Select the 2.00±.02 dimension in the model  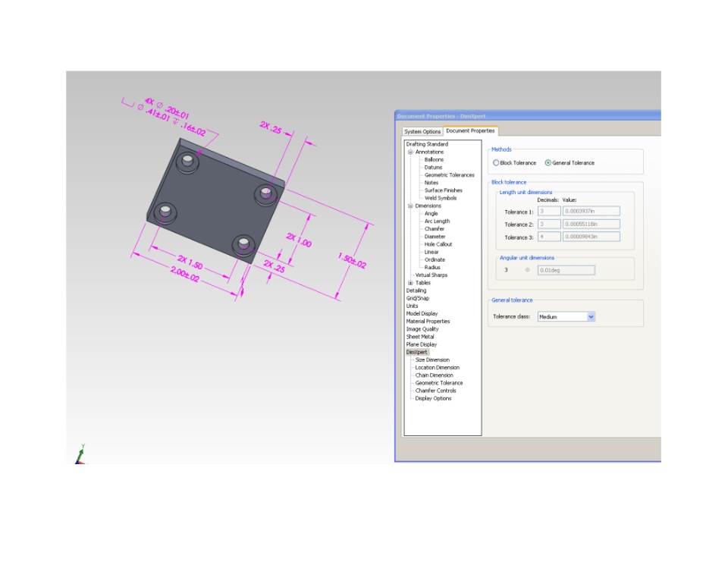(x=185, y=274)
